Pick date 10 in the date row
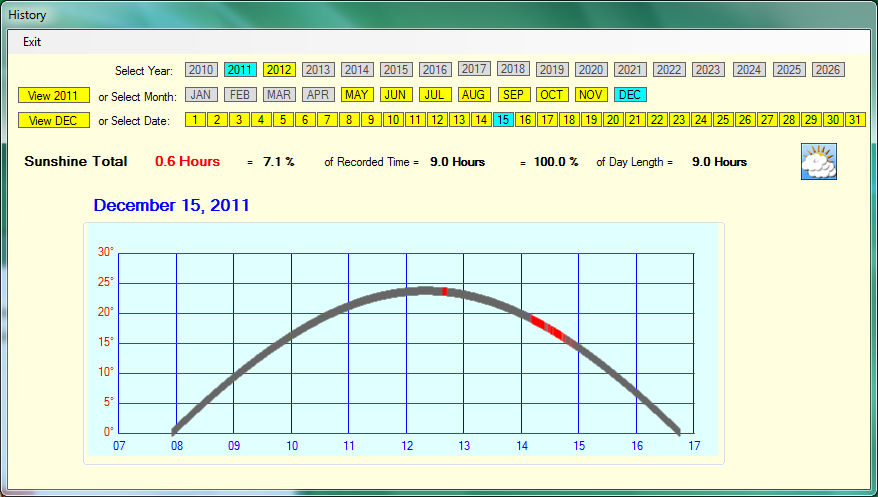The width and height of the screenshot is (878, 497). (393, 119)
